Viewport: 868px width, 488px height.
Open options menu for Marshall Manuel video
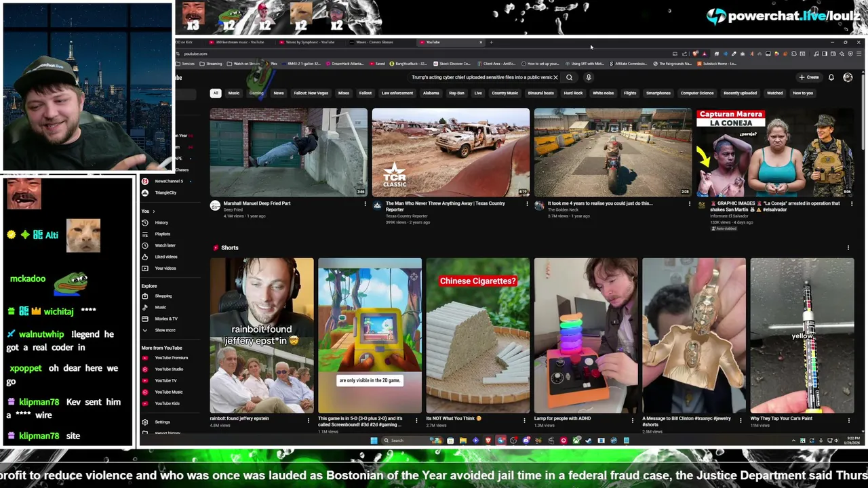365,203
